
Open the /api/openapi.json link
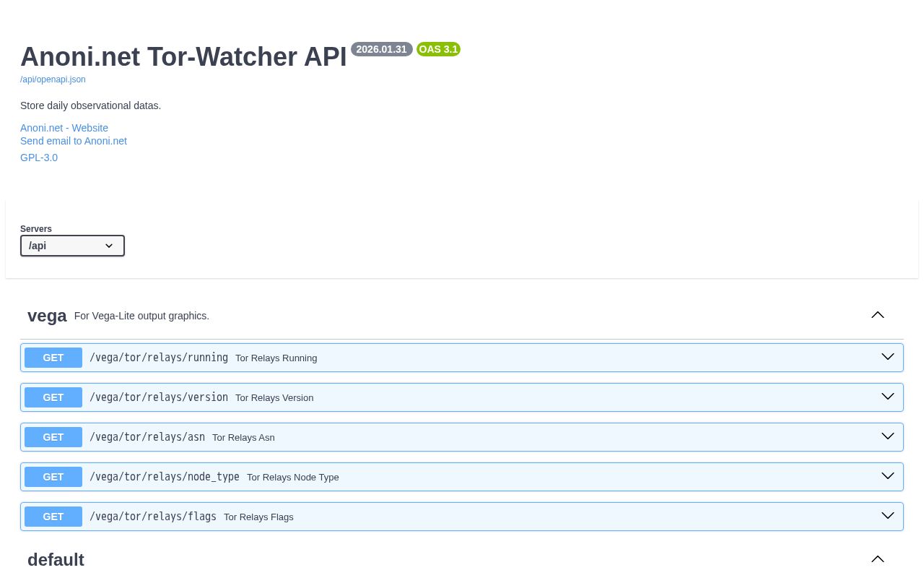tap(53, 79)
